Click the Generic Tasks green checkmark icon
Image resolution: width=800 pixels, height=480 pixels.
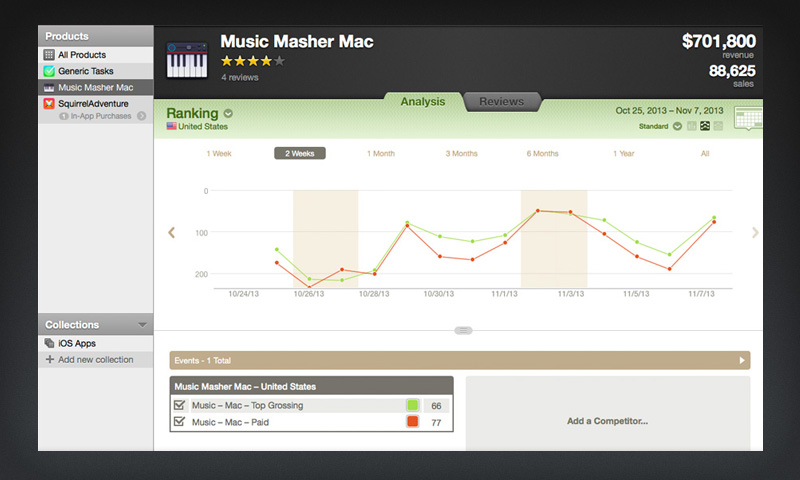pyautogui.click(x=49, y=71)
